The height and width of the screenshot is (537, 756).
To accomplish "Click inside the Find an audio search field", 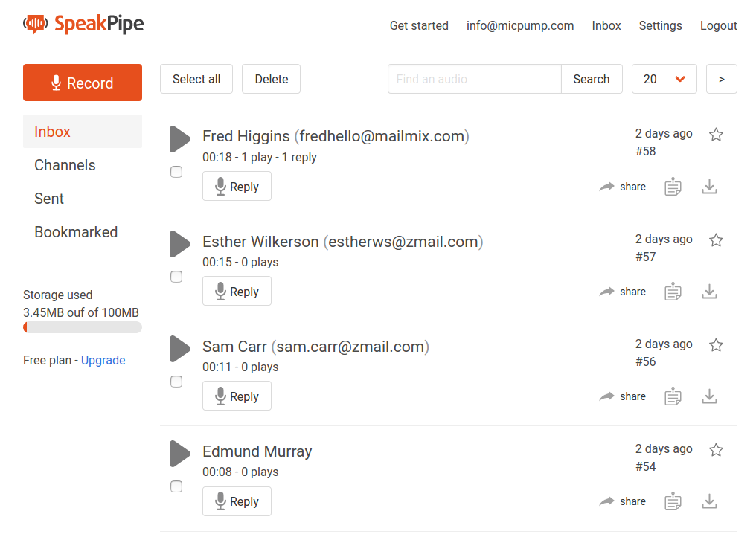I will [474, 79].
